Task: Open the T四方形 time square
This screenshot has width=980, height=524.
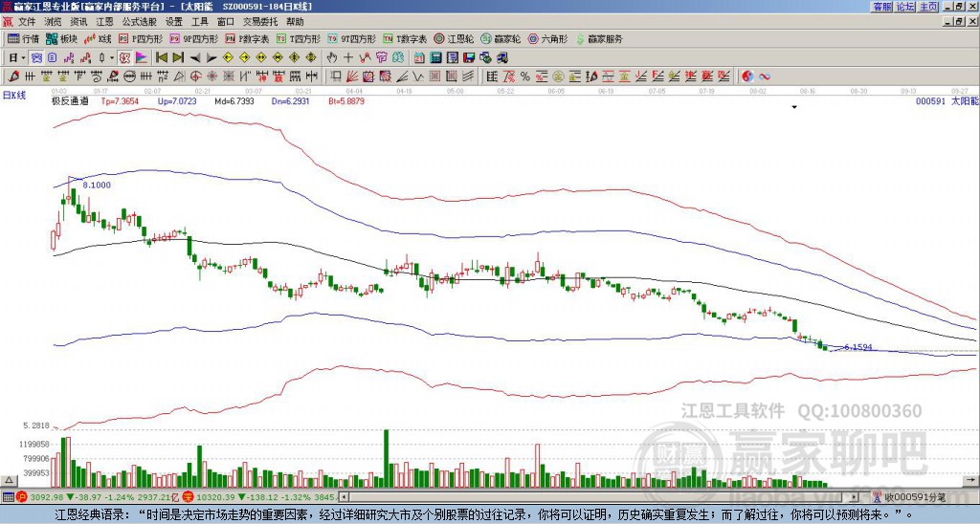Action: [299, 38]
